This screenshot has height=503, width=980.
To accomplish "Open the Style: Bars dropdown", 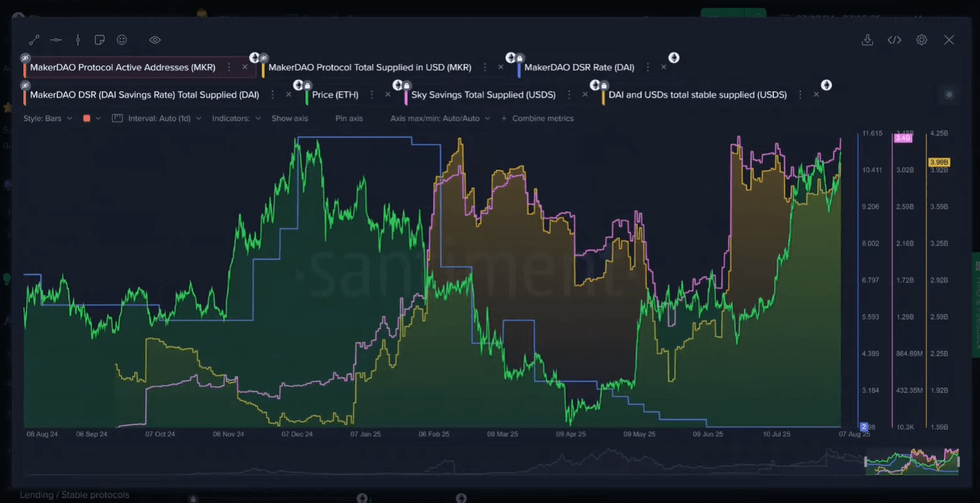I will 48,118.
